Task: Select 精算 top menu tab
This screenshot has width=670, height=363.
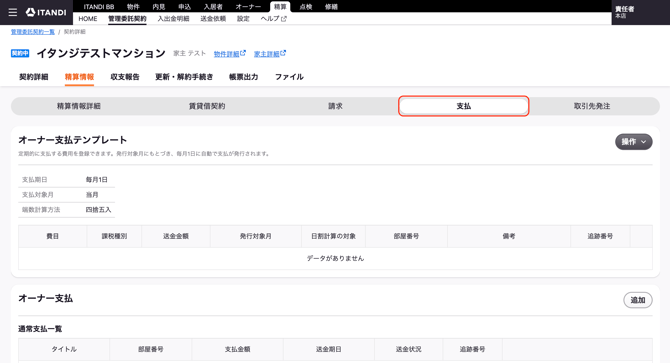Action: coord(280,7)
